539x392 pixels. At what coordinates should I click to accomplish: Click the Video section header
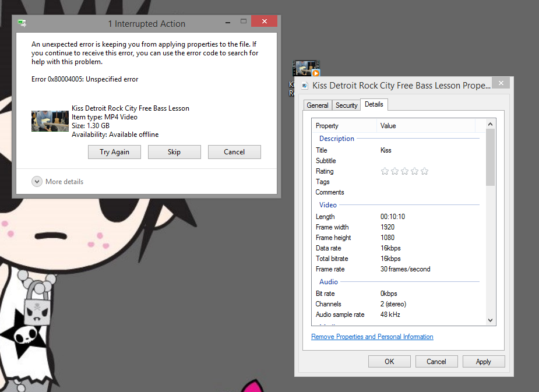327,205
